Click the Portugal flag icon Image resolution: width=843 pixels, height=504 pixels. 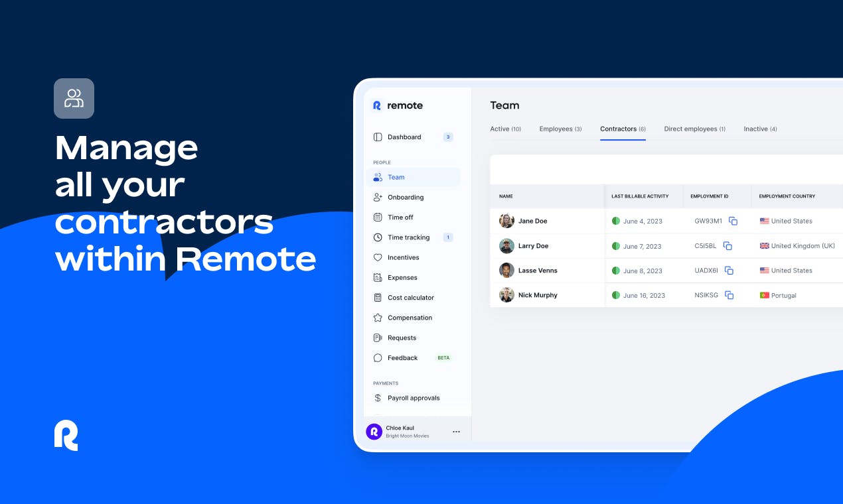pos(764,295)
